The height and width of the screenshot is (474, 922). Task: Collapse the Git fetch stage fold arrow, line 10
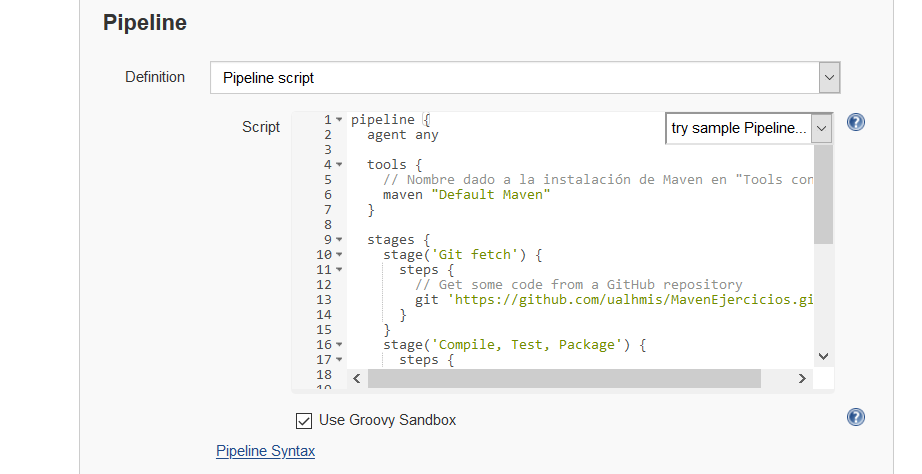(339, 255)
